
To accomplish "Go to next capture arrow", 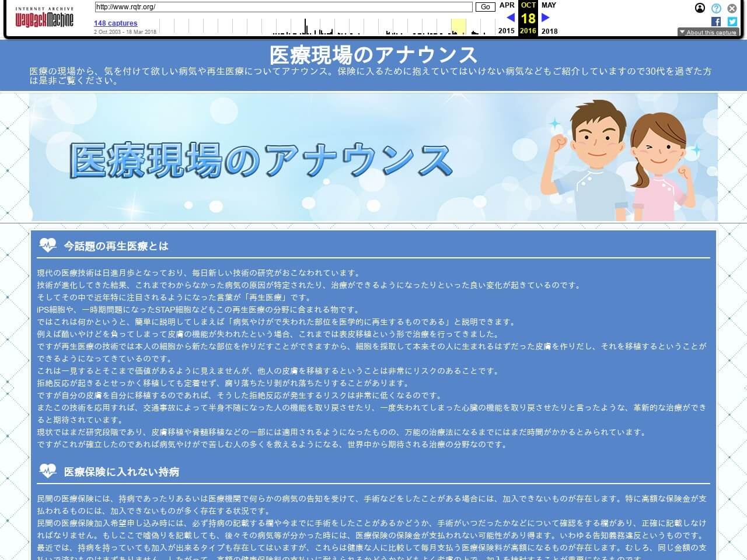I will pos(546,17).
